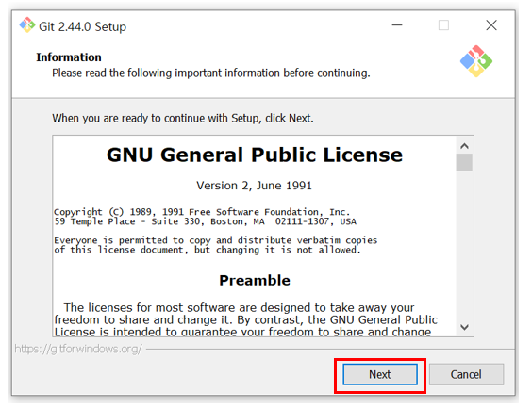Click the disabled maximize window button
This screenshot has width=532, height=408.
pyautogui.click(x=443, y=25)
